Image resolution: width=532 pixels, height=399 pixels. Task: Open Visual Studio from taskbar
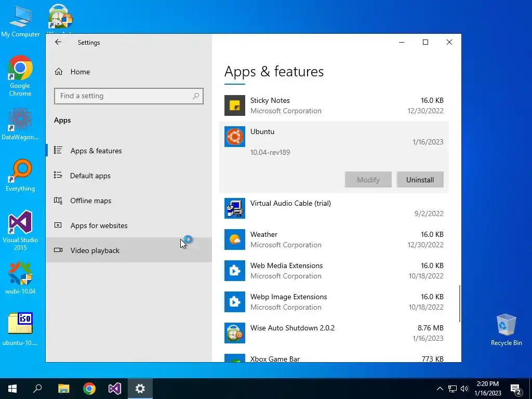point(115,389)
